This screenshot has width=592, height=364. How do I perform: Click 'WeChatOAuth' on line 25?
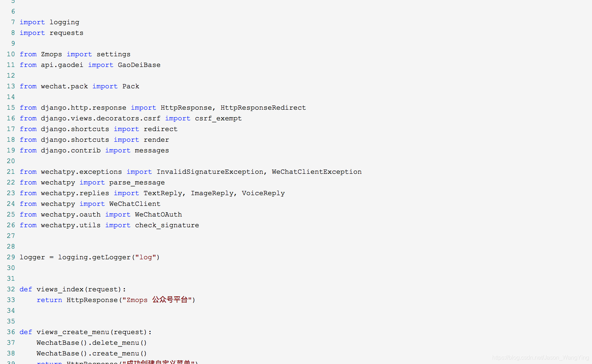pyautogui.click(x=158, y=214)
